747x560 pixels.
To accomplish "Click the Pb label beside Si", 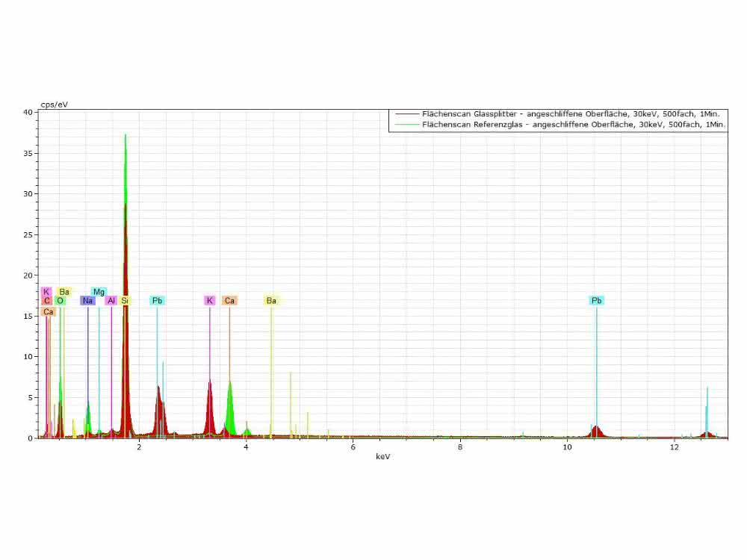I will pyautogui.click(x=157, y=300).
